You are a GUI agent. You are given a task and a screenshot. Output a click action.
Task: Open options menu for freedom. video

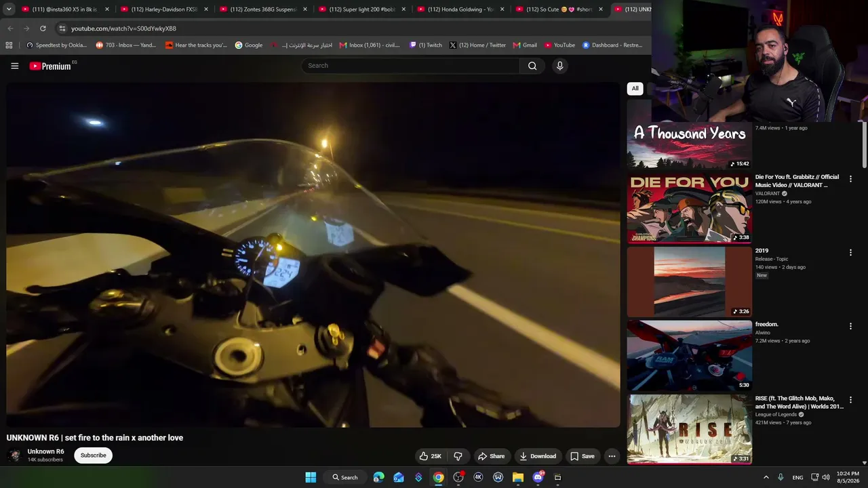point(850,327)
